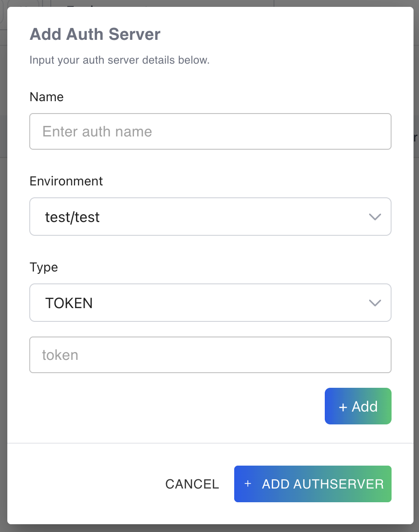Click CANCEL to dismiss the dialog

[192, 484]
